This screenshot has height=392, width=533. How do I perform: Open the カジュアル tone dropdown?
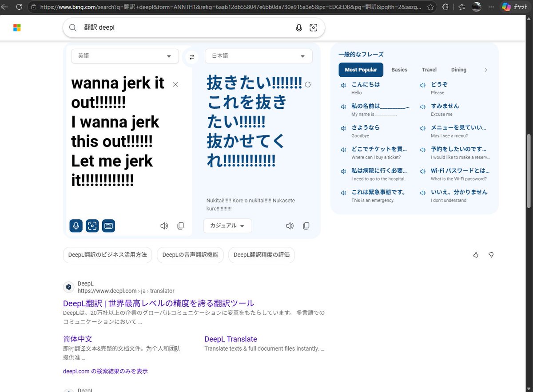[x=227, y=226]
